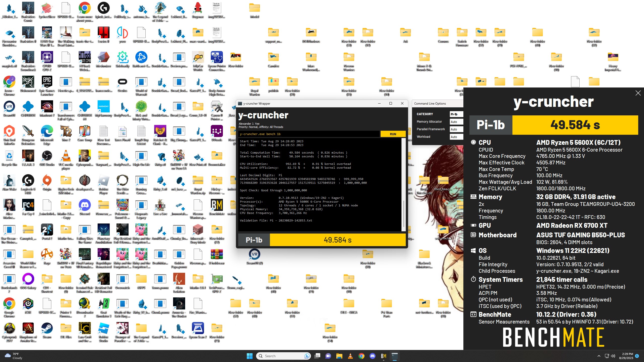Image resolution: width=644 pixels, height=362 pixels.
Task: Click the yellow RUN button in y-cruncher
Action: coord(393,134)
